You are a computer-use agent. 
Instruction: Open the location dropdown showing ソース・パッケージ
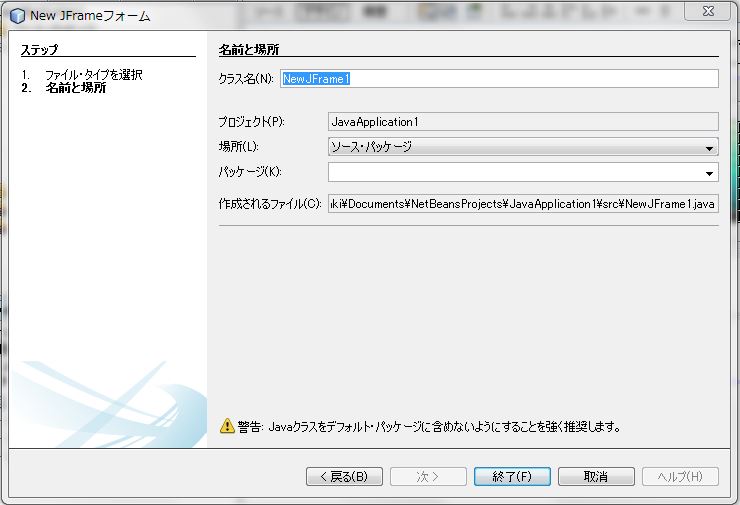(522, 147)
